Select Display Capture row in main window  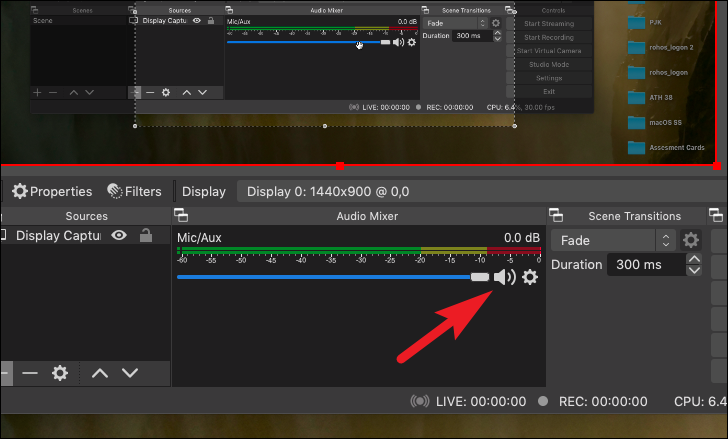click(x=85, y=235)
